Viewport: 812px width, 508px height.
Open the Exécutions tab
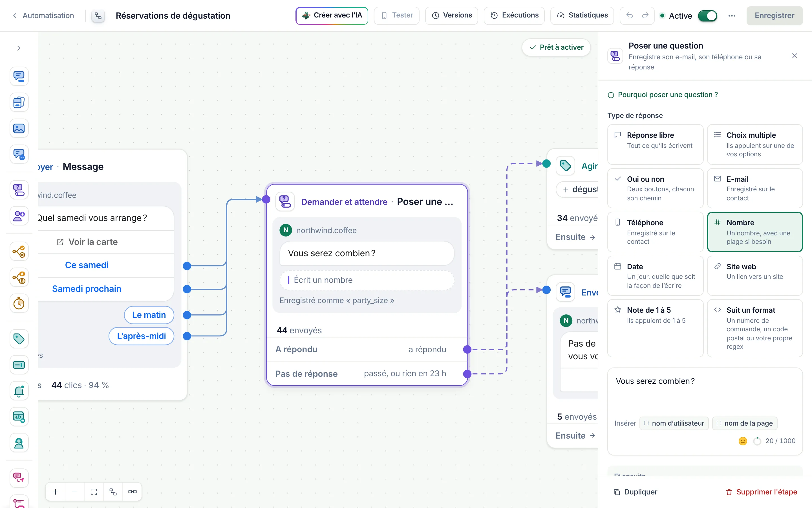(x=514, y=16)
